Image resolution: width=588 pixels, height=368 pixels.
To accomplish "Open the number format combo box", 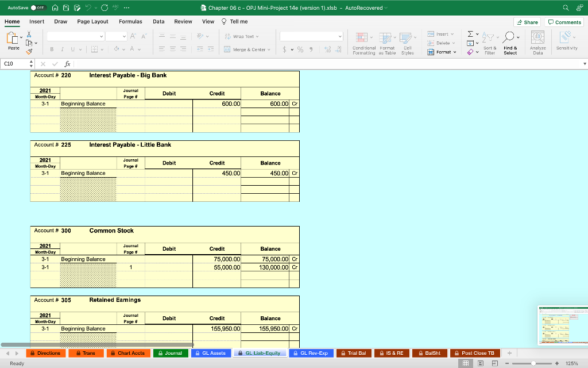I will point(311,36).
